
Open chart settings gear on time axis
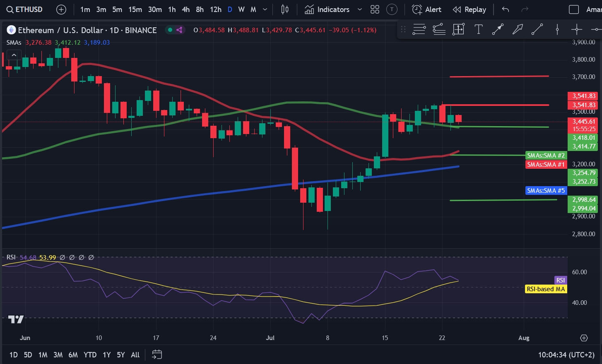pos(584,338)
